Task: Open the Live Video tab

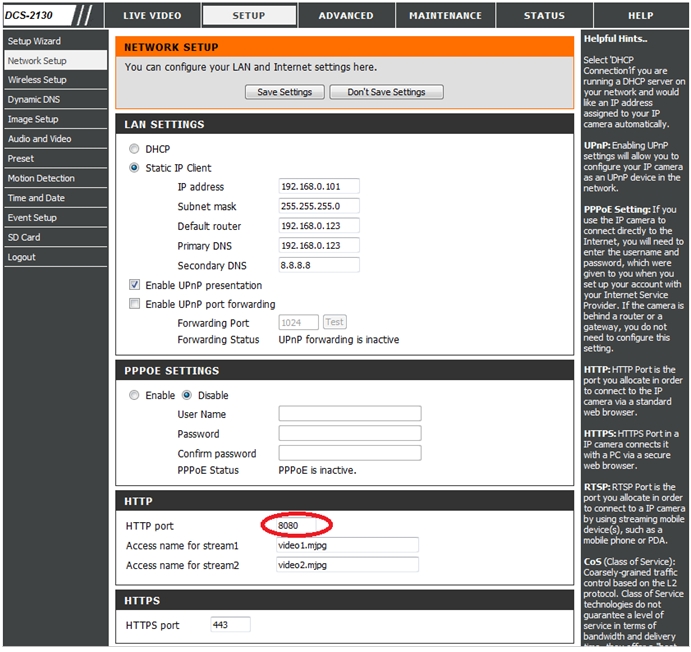Action: click(151, 16)
